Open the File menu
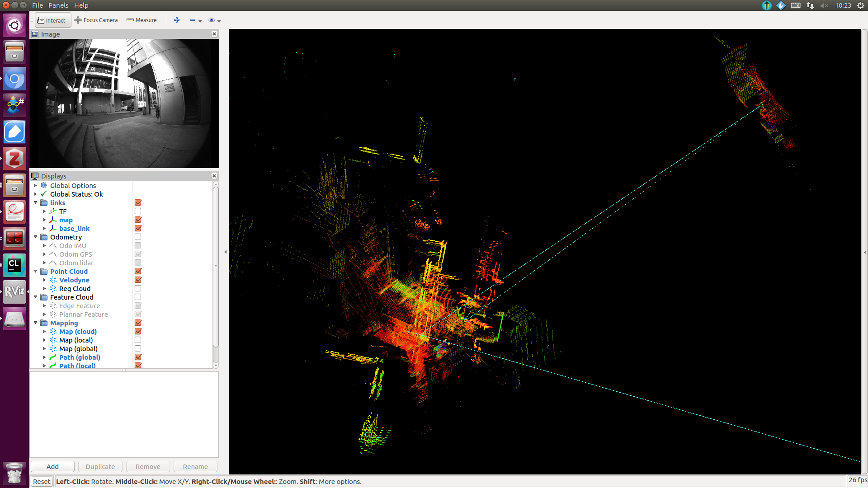868x488 pixels. pos(37,5)
